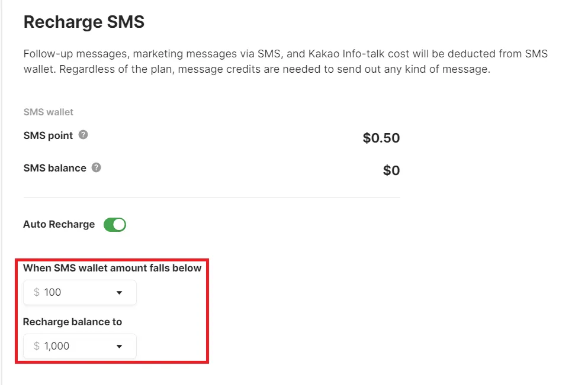
Task: Click the SMS balance label text
Action: (x=54, y=168)
